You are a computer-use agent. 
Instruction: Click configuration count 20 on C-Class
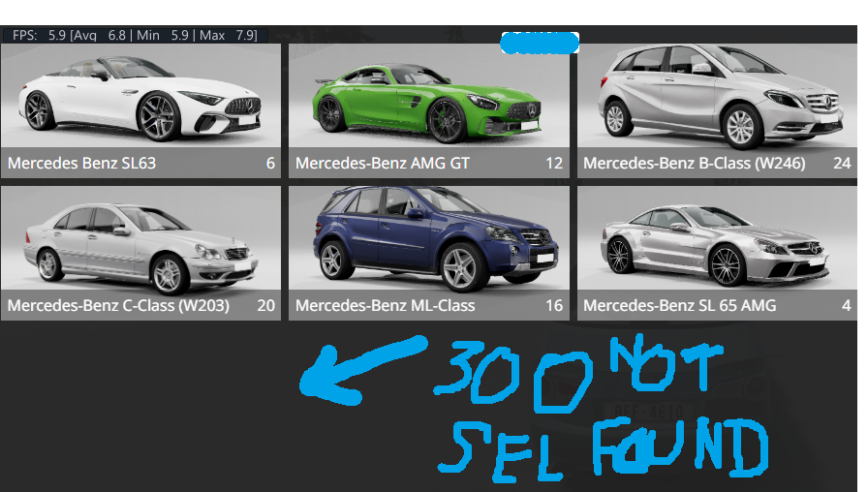(x=266, y=305)
